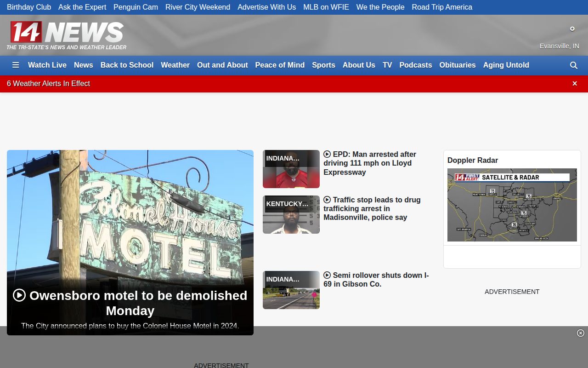
Task: Open Podcasts section
Action: pyautogui.click(x=416, y=65)
